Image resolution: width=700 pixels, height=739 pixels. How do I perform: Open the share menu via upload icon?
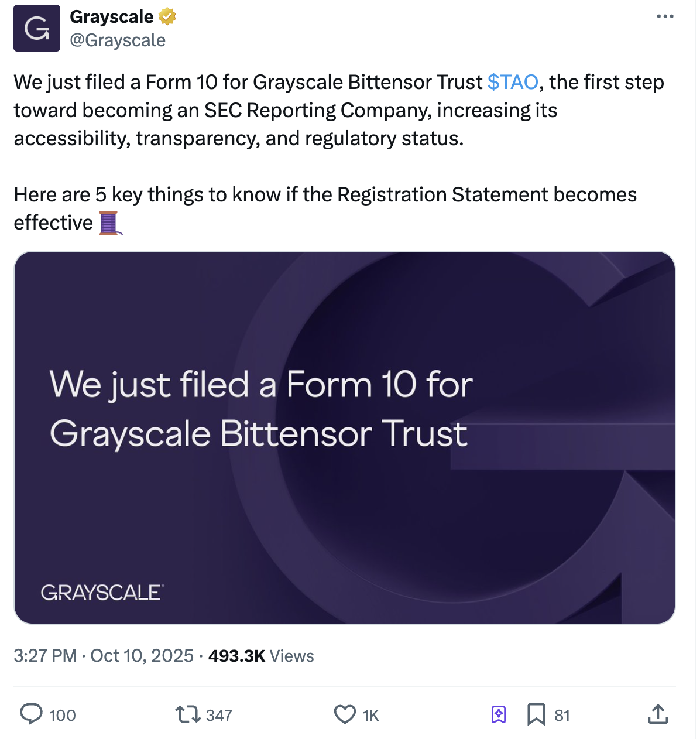[x=658, y=714]
